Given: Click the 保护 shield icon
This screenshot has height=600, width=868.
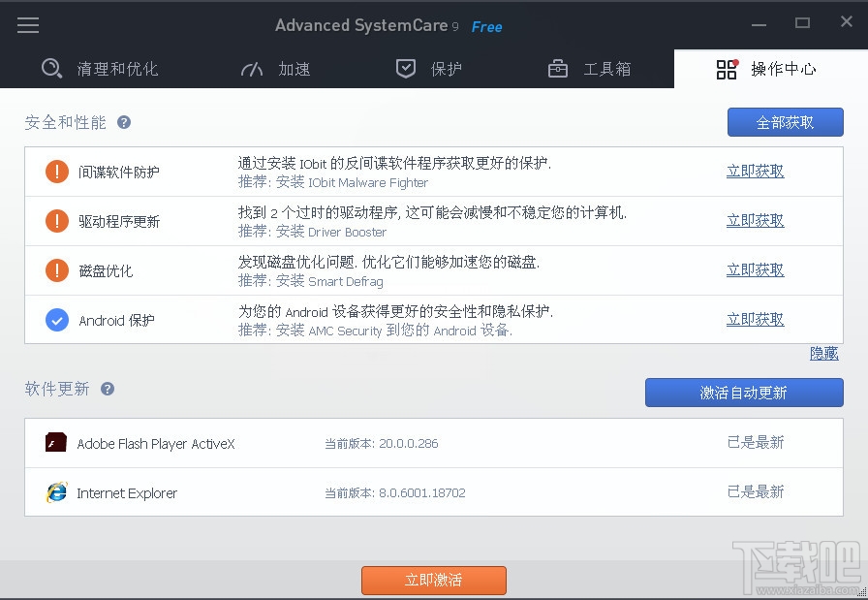Looking at the screenshot, I should click(x=406, y=69).
